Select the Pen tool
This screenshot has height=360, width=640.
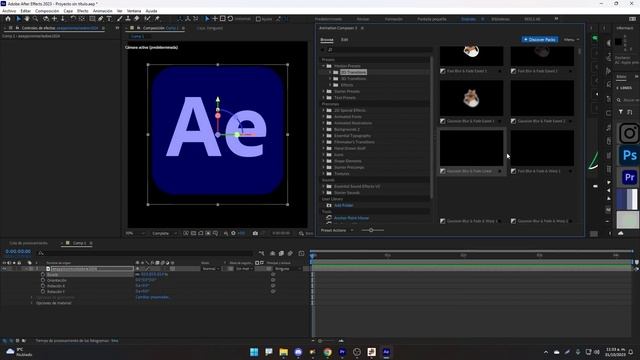[x=100, y=19]
